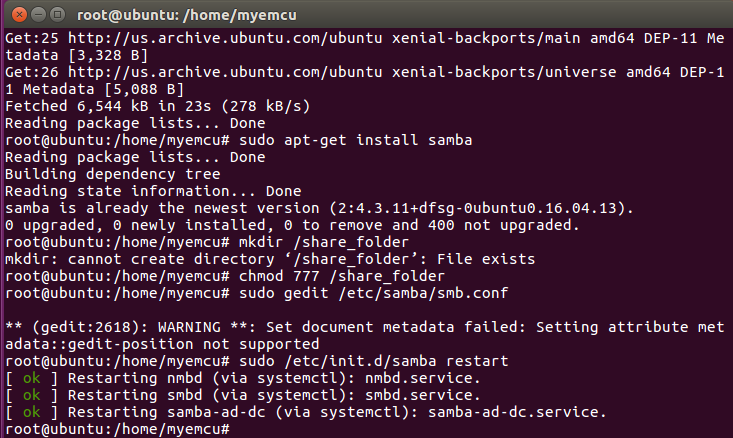Click the 'sudo gedit /etc/samba/smb.conf' command
Image resolution: width=733 pixels, height=438 pixels.
tap(373, 293)
